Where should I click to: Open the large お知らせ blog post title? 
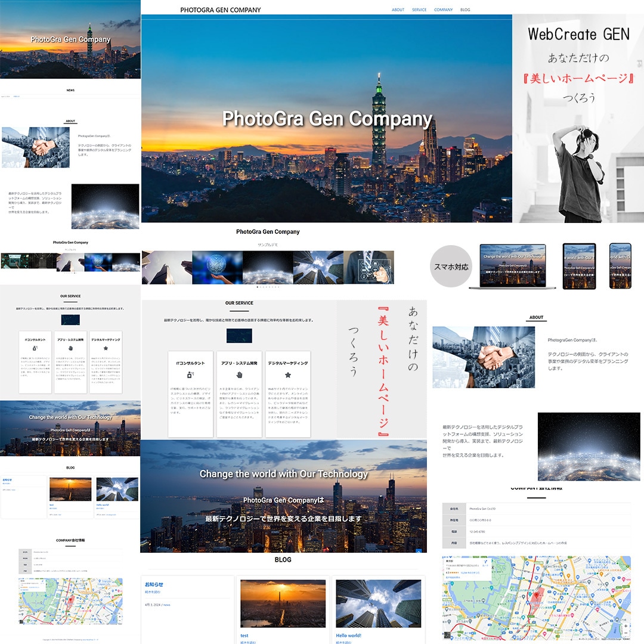point(154,584)
